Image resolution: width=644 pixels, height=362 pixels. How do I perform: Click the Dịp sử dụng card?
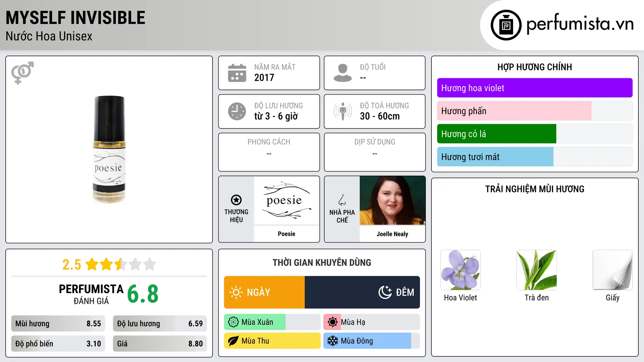tap(375, 152)
